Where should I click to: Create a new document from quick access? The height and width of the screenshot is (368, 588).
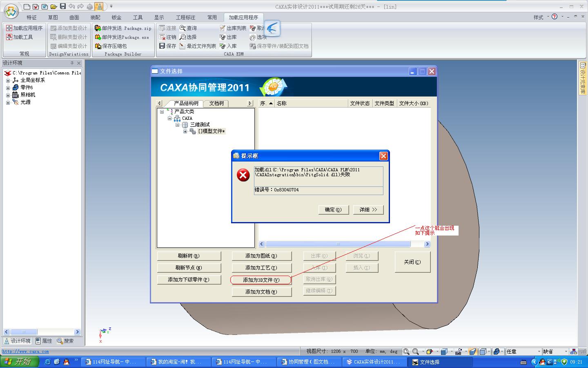click(x=27, y=7)
